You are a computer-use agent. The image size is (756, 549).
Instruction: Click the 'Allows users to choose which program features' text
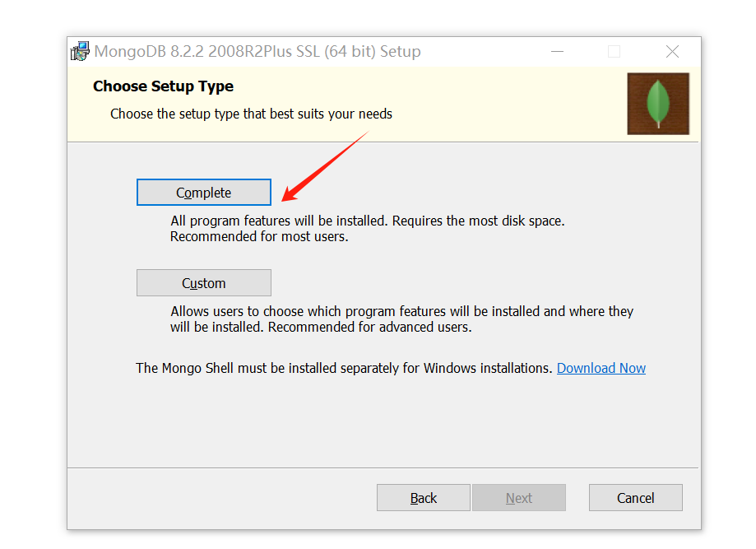pos(401,319)
